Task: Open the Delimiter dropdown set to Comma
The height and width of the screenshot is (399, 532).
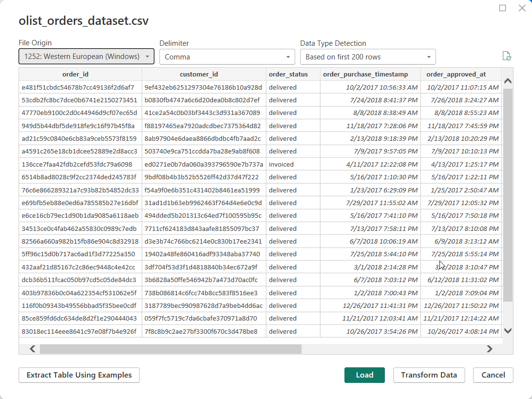Action: 227,57
